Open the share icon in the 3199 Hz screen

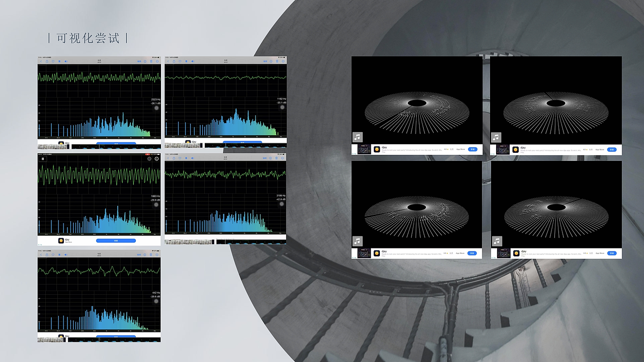point(174,158)
